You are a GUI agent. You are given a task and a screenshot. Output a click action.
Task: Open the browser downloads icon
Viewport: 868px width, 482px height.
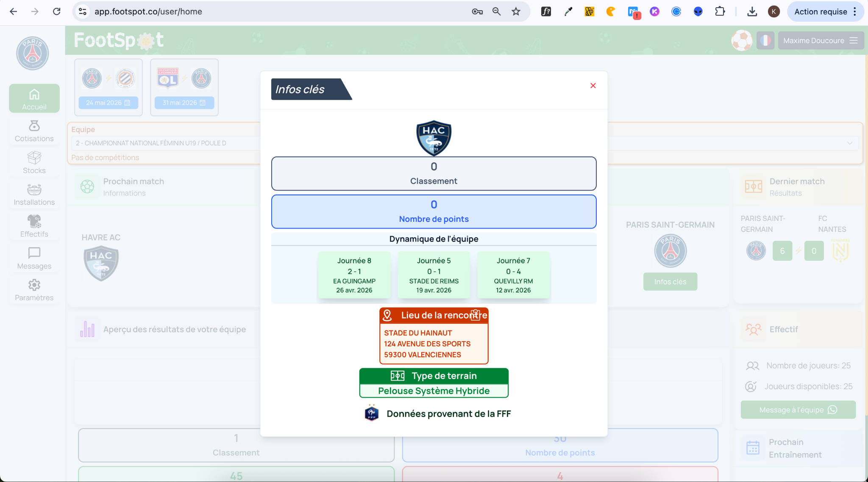[752, 11]
